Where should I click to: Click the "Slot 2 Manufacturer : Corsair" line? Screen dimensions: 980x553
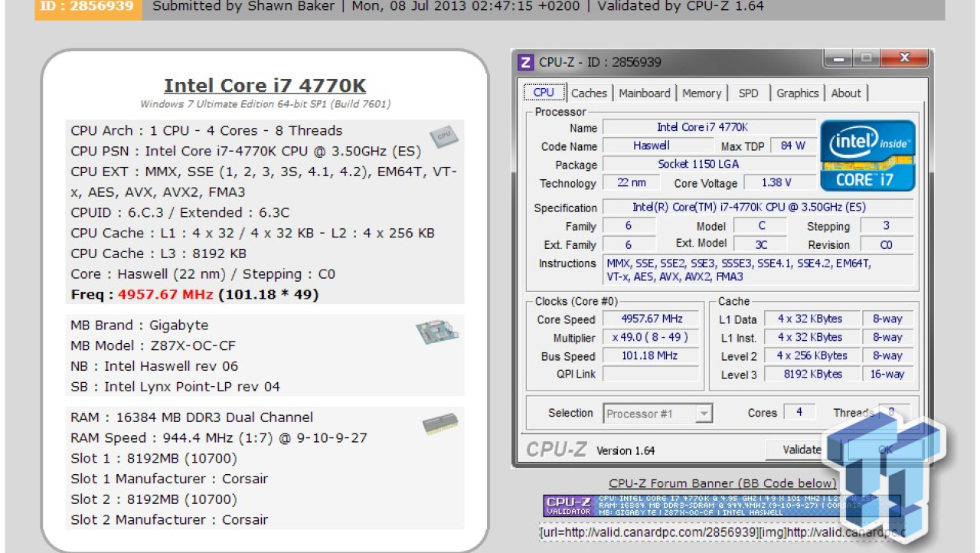pos(169,520)
